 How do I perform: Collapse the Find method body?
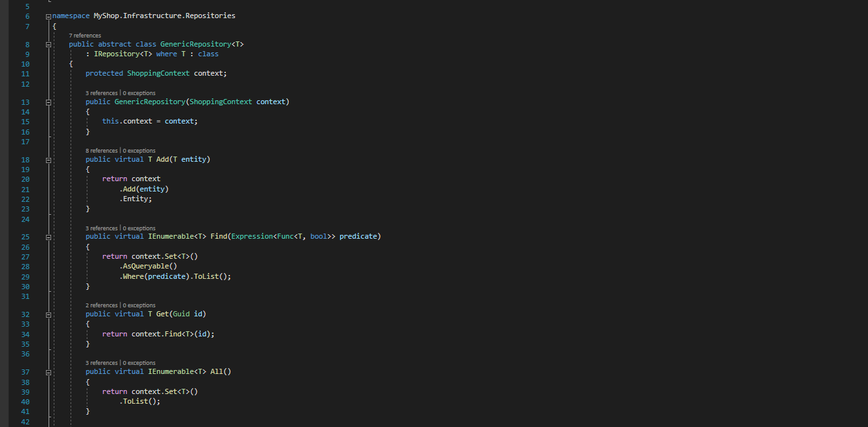[49, 237]
